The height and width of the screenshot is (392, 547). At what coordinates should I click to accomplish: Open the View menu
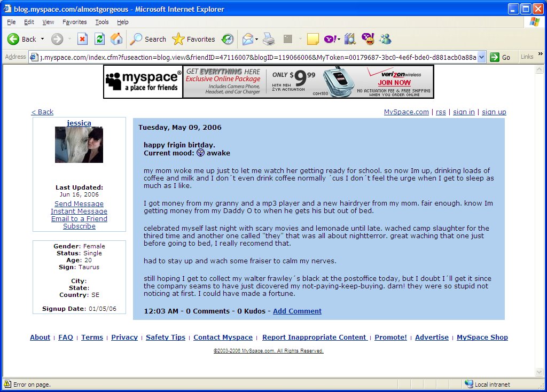(x=48, y=22)
